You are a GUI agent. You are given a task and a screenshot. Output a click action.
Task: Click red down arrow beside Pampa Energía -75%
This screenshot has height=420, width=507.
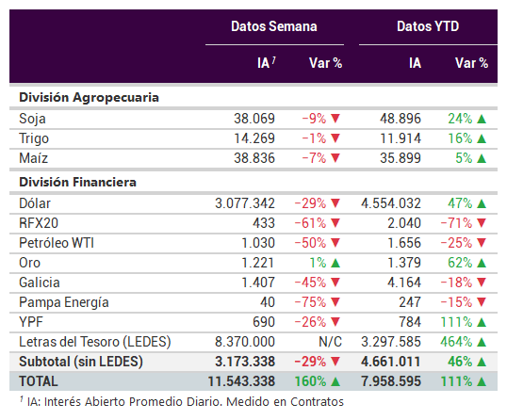(335, 301)
